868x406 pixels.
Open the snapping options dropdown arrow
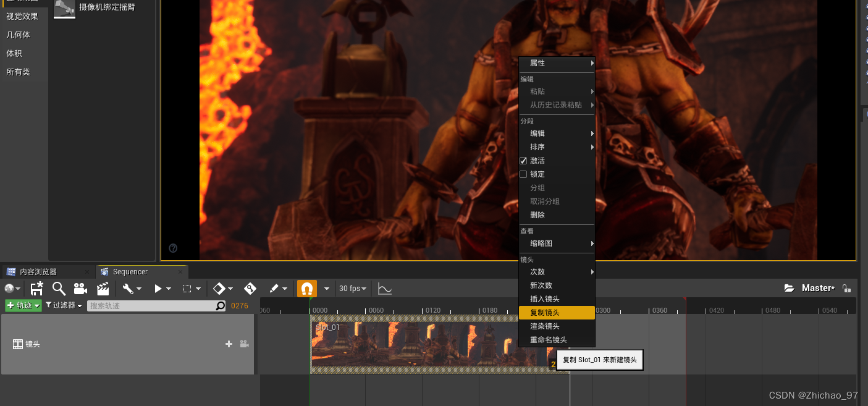coord(327,289)
